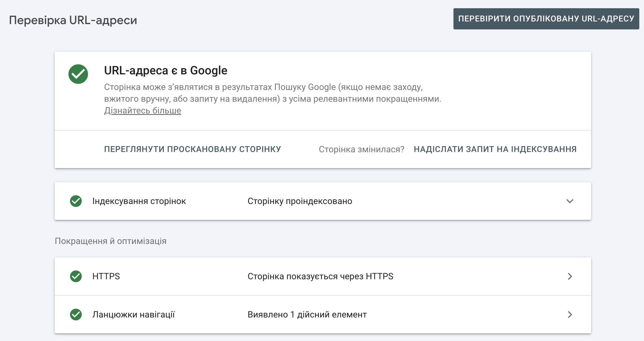Viewport: 644px width, 341px height.
Task: Expand the Індексування сторінок chevron
Action: point(570,201)
